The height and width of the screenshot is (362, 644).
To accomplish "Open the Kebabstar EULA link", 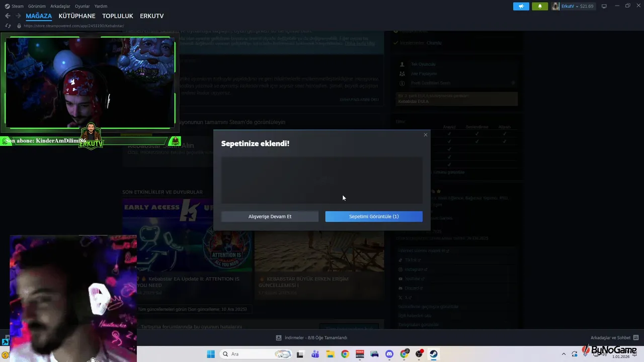I will tap(414, 101).
